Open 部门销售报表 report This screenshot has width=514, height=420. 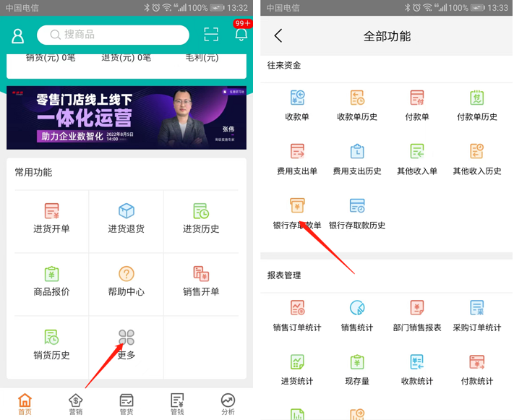tap(417, 316)
